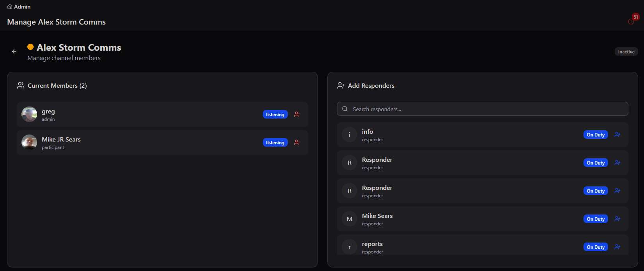The image size is (644, 271).
Task: Open Mike JR Sears' profile photo avatar
Action: point(29,142)
